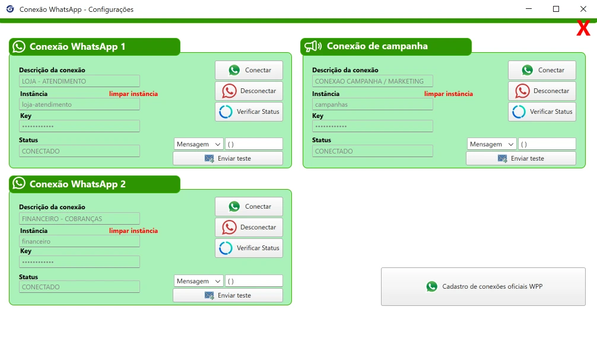
Task: Click the test number field in Conexão WhatsApp 2
Action: [254, 281]
